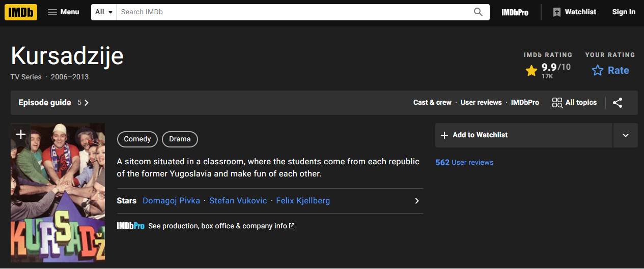Rate this series with the blue star

pyautogui.click(x=610, y=70)
